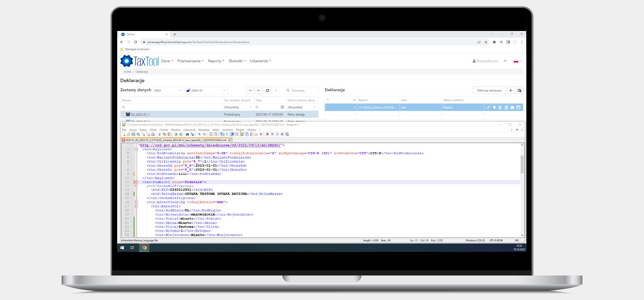Click the Wyszukaj search field
Screen dimensions: 644x300
click(x=304, y=90)
